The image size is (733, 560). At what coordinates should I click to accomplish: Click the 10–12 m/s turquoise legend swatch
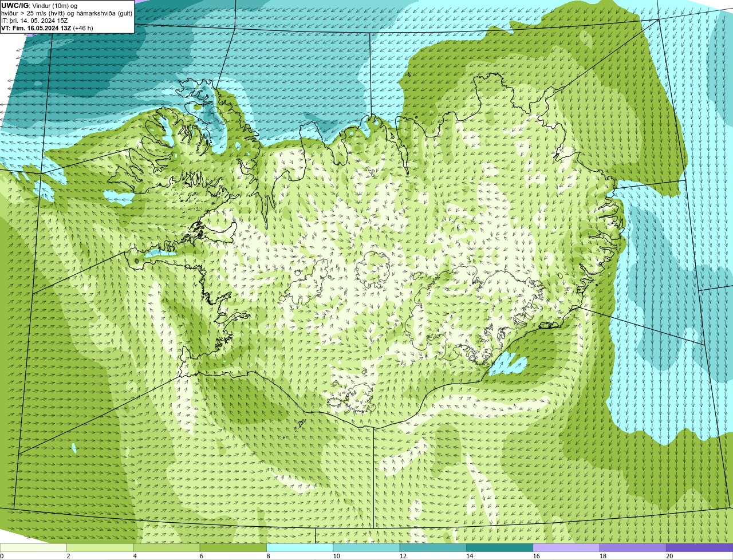coord(366,547)
